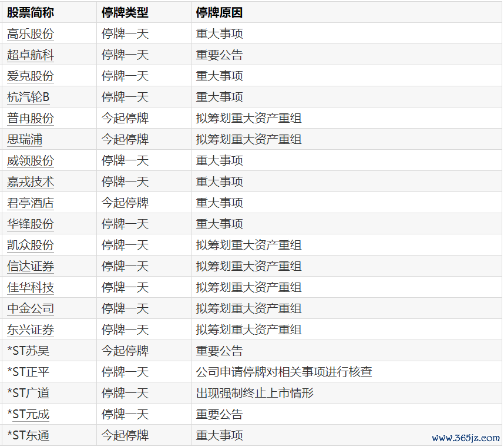Click the 超卓航科 stock name
The image size is (504, 447).
point(30,55)
